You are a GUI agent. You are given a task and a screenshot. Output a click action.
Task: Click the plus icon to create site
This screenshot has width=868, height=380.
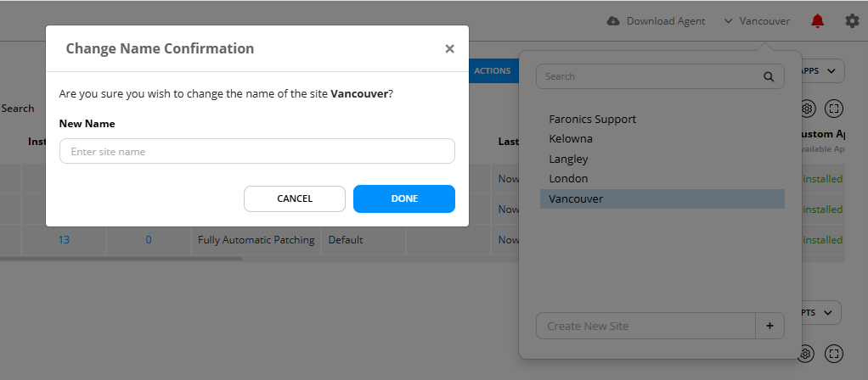769,326
